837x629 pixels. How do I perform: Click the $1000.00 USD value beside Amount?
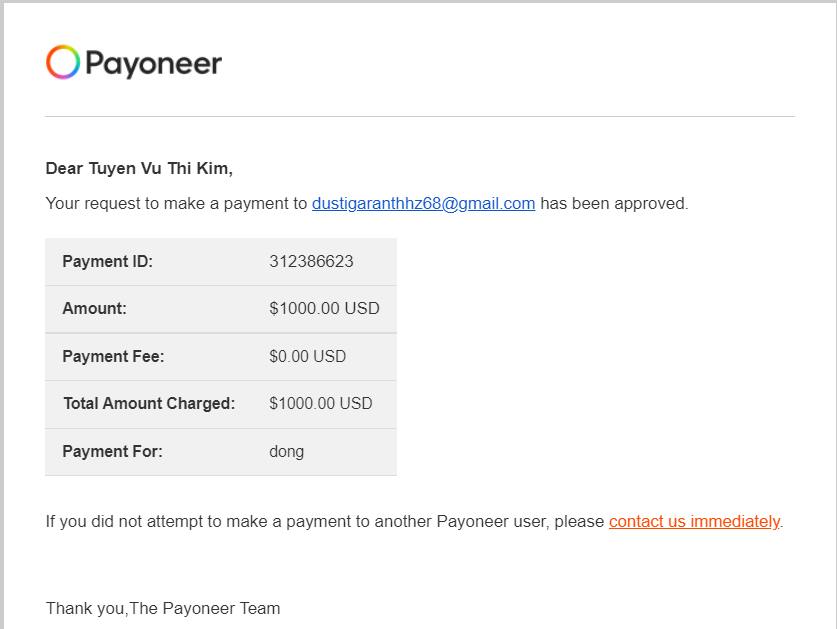coord(324,309)
